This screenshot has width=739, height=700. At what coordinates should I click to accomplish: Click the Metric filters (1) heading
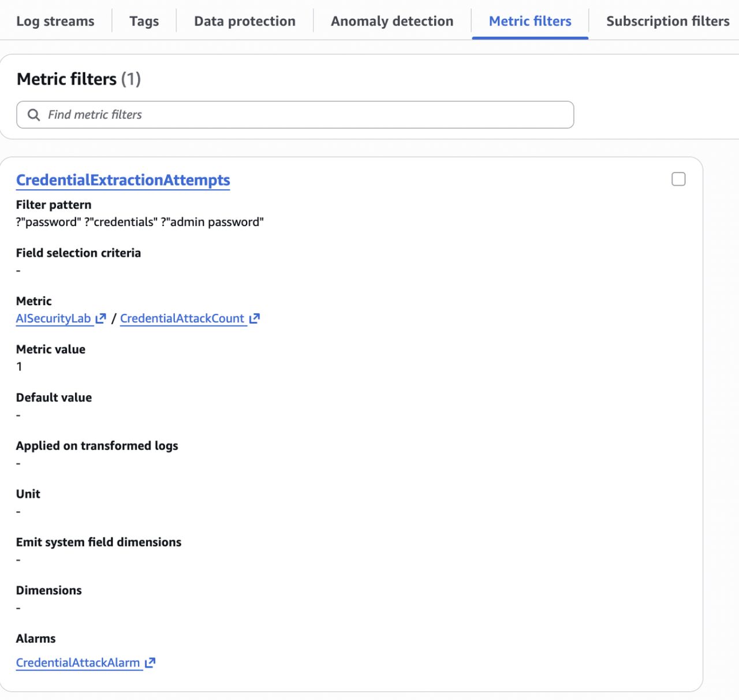tap(79, 79)
